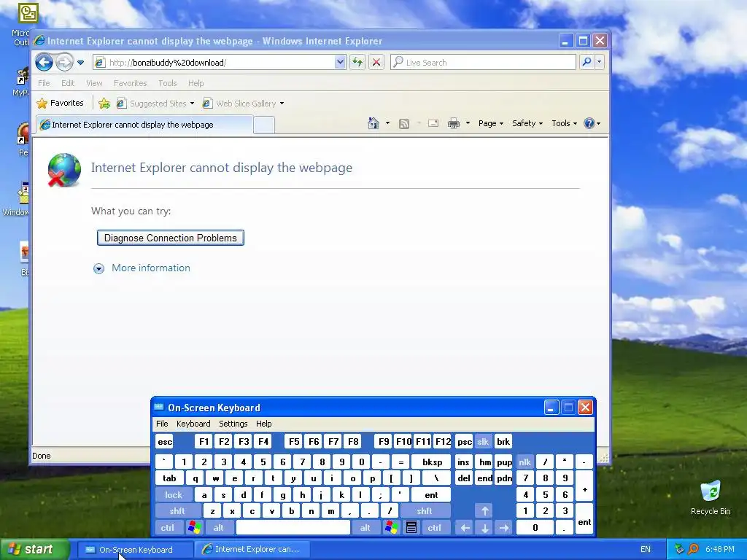Expand the Print dropdown arrow
Screen dimensions: 747x560
(x=468, y=123)
